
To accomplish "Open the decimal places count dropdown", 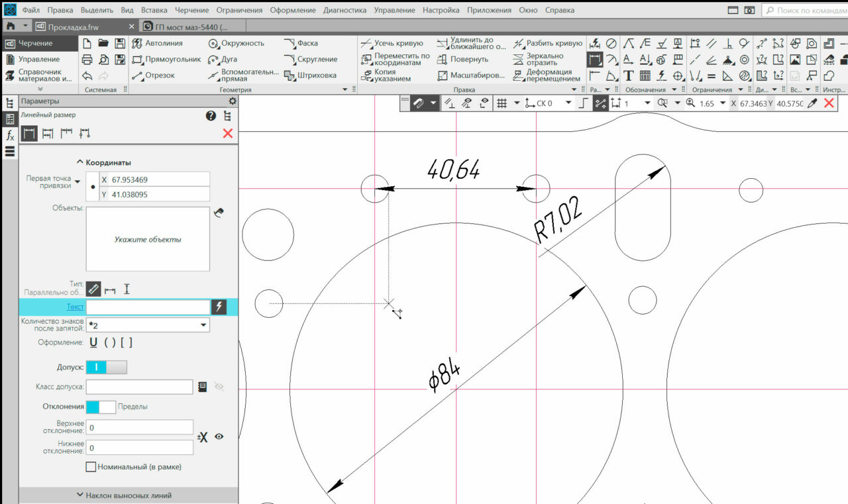I will pyautogui.click(x=203, y=325).
